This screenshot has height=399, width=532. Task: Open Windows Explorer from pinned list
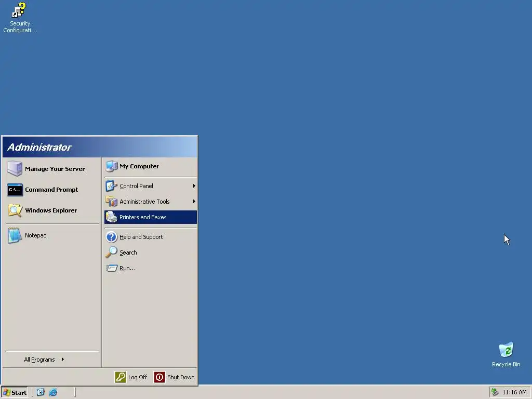(52, 210)
